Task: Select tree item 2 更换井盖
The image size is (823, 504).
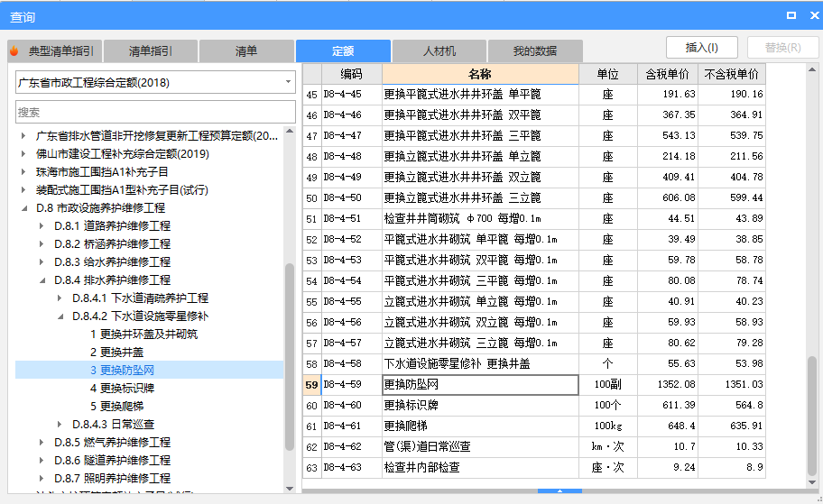Action: pyautogui.click(x=117, y=352)
